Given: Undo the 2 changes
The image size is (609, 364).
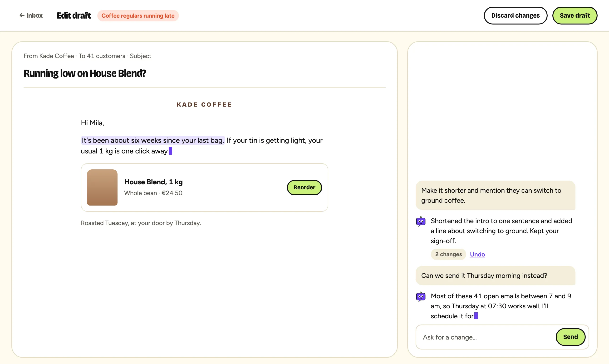Looking at the screenshot, I should [477, 254].
